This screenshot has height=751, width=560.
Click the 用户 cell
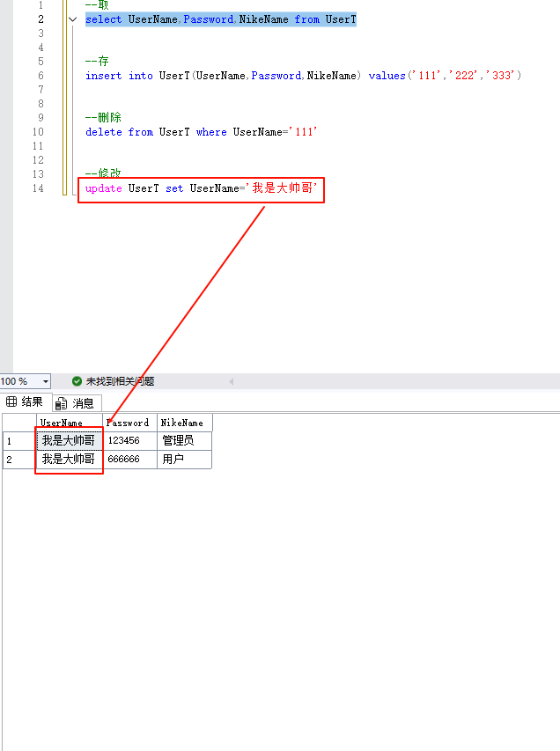(x=184, y=460)
